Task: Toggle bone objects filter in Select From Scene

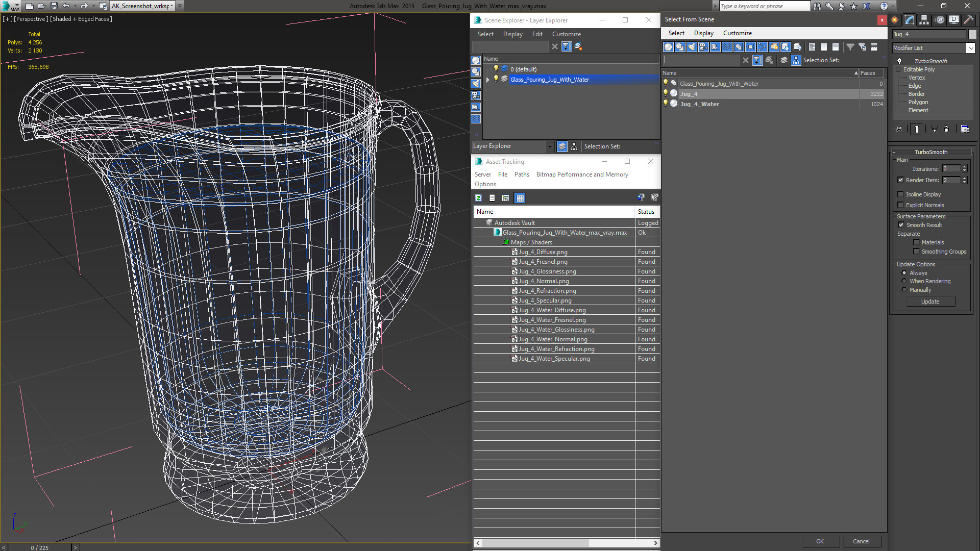Action: click(762, 47)
